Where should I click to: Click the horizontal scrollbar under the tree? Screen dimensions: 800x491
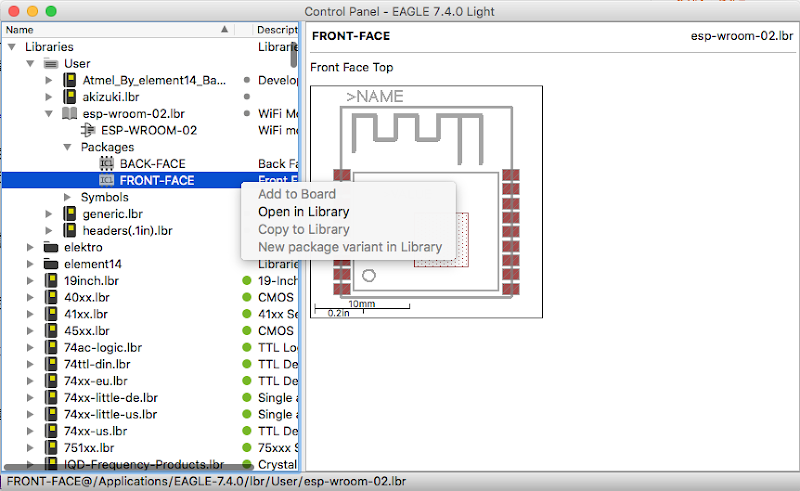(x=129, y=467)
